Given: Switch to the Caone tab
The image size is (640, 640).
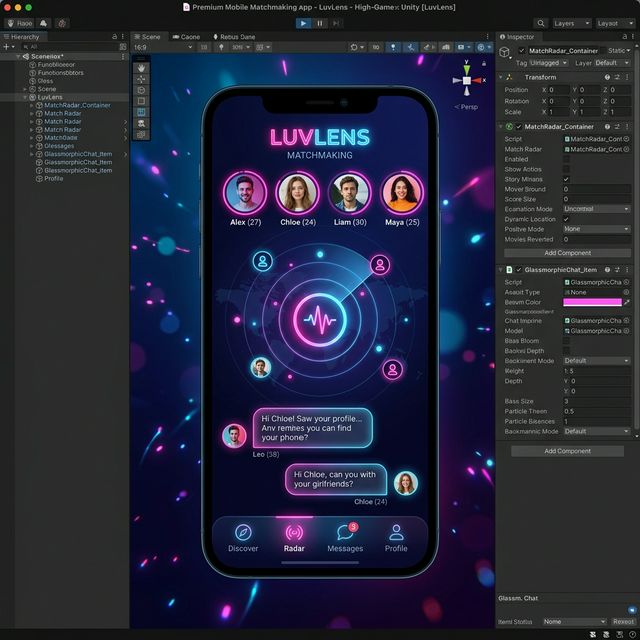Looking at the screenshot, I should [x=187, y=37].
